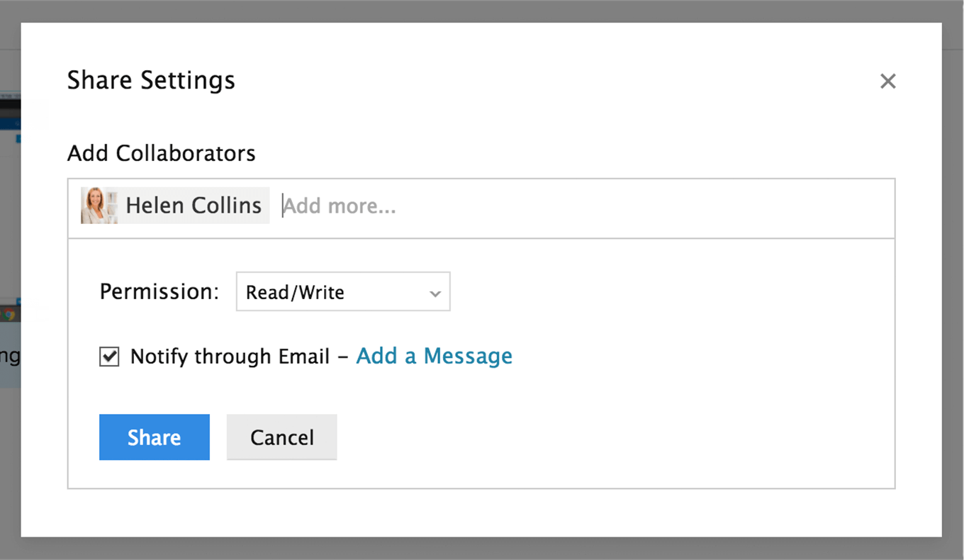Uncheck the Notify through Email checkbox

click(108, 357)
